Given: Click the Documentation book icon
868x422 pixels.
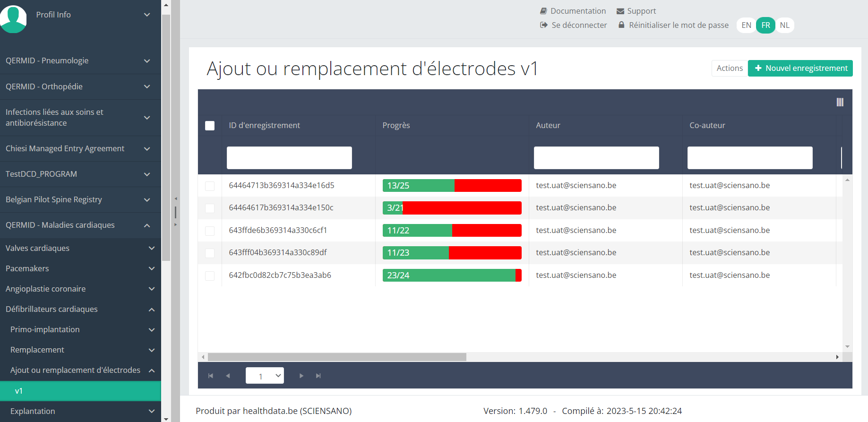Looking at the screenshot, I should pyautogui.click(x=543, y=11).
